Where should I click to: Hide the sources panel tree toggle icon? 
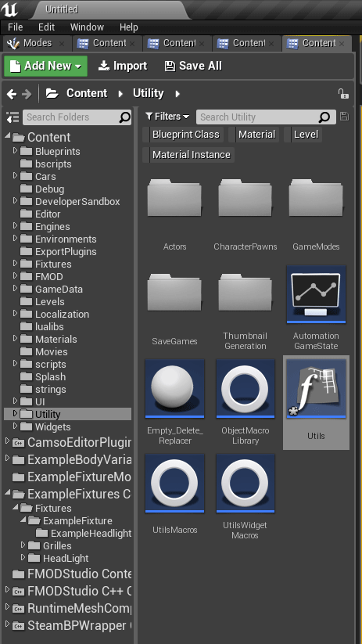click(13, 117)
